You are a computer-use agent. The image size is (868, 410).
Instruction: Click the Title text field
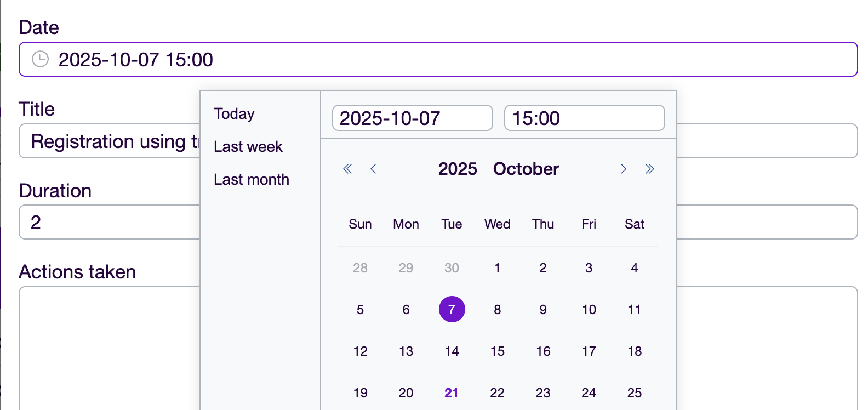pos(110,141)
